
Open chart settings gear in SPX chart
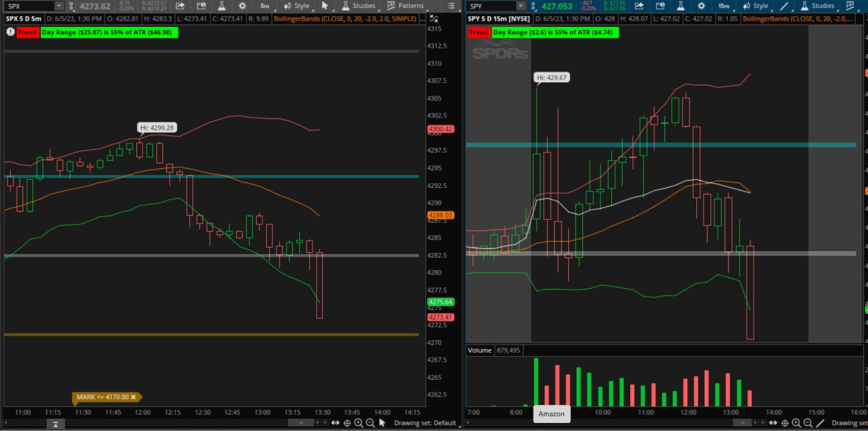242,6
